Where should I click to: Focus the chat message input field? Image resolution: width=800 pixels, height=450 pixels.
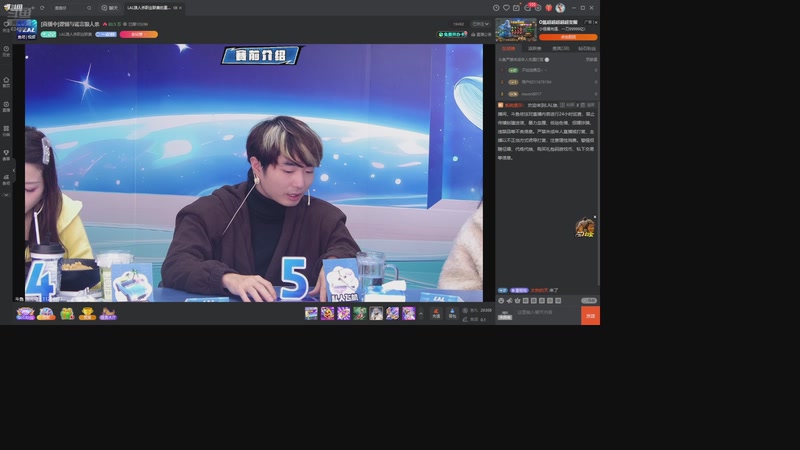pyautogui.click(x=546, y=312)
